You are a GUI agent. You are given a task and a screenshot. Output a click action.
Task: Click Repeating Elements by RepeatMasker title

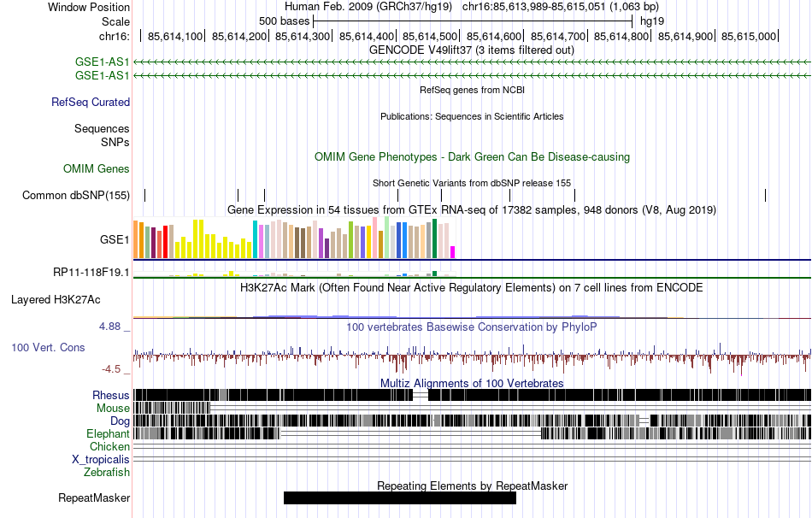pyautogui.click(x=473, y=486)
